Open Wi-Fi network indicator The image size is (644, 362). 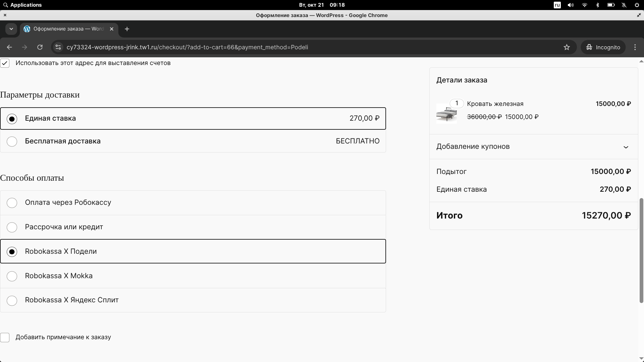click(584, 5)
